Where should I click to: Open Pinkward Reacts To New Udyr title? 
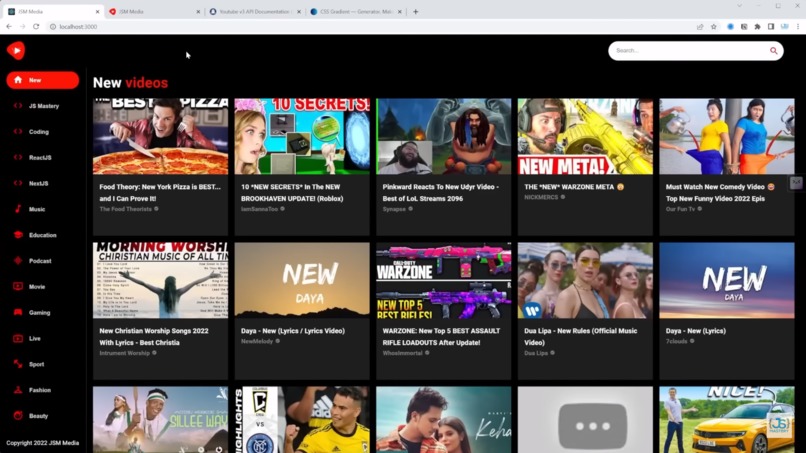pyautogui.click(x=441, y=192)
